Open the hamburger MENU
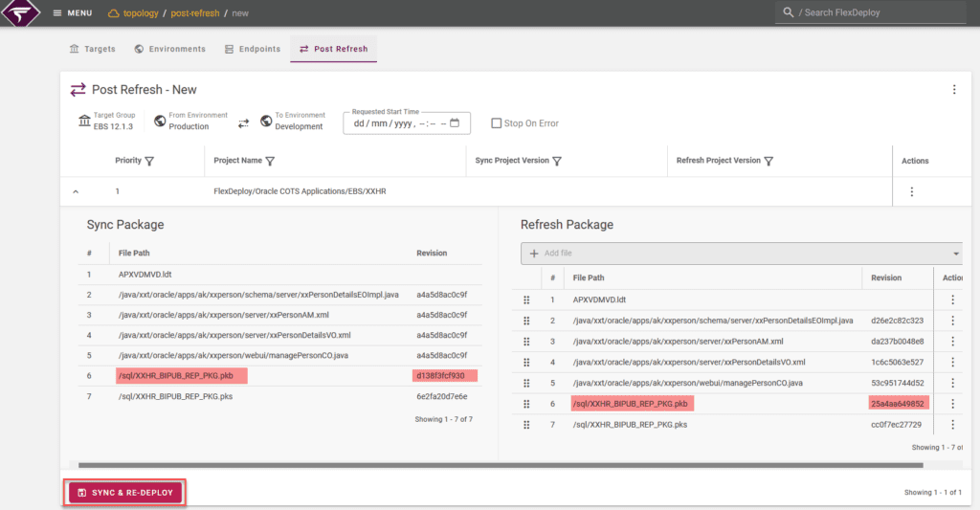Viewport: 980px width, 510px height. click(x=73, y=13)
